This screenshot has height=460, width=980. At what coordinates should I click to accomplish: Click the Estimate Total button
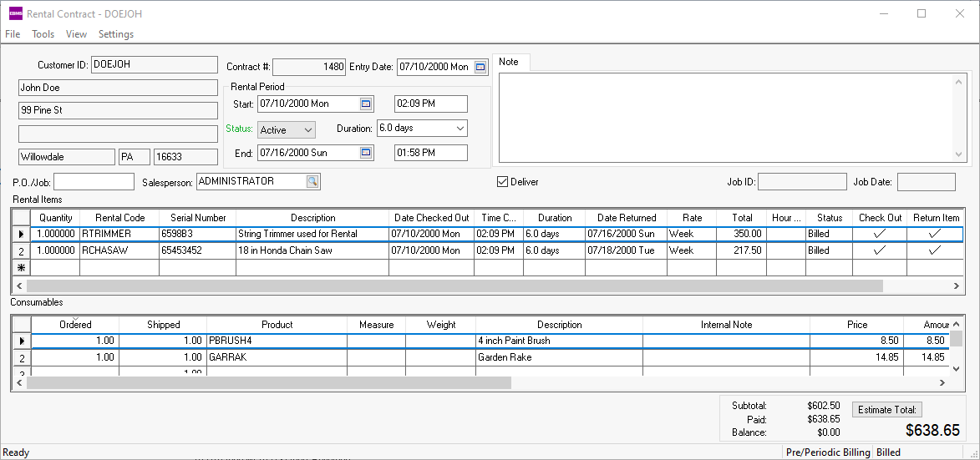coord(886,409)
